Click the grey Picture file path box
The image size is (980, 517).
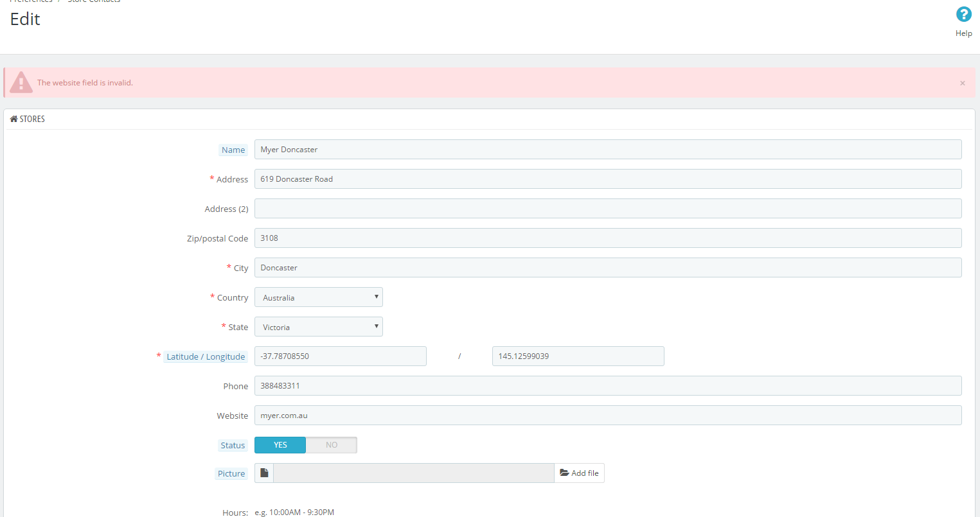(414, 473)
